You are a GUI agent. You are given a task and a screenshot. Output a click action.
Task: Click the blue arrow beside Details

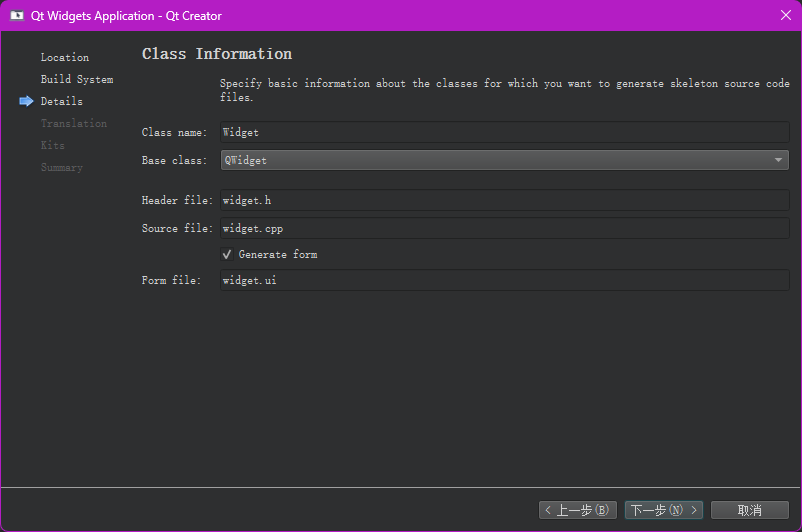26,101
